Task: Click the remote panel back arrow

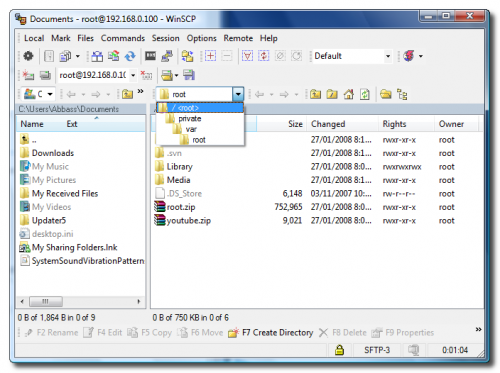Action: 259,95
